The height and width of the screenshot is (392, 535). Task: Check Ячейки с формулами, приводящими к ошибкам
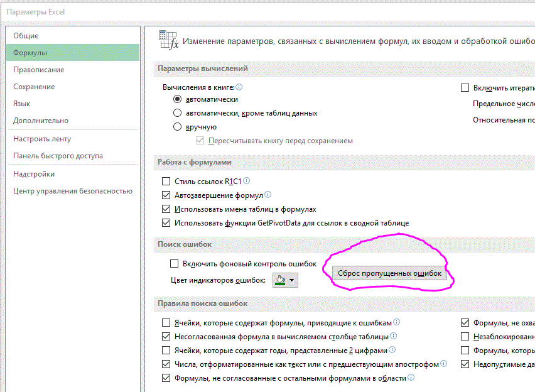pyautogui.click(x=166, y=323)
